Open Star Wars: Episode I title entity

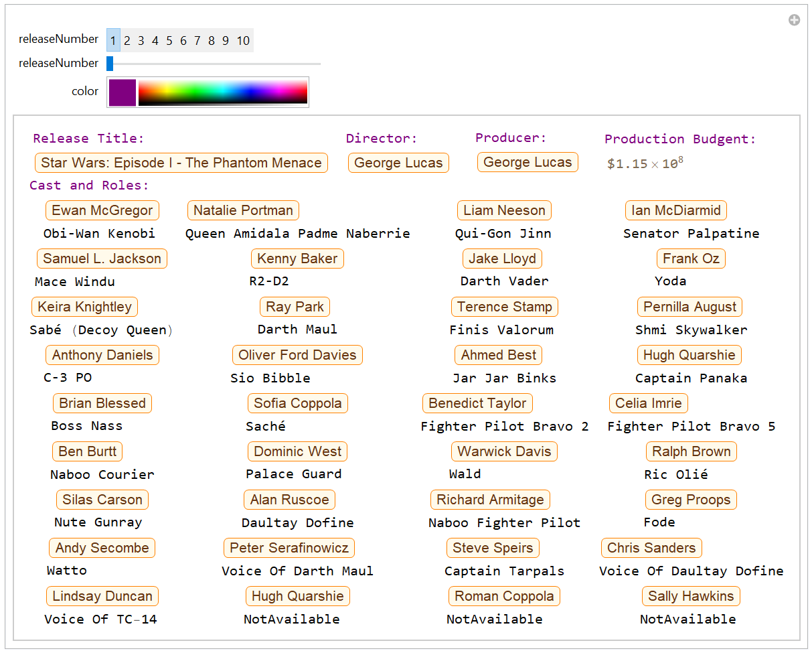(181, 163)
